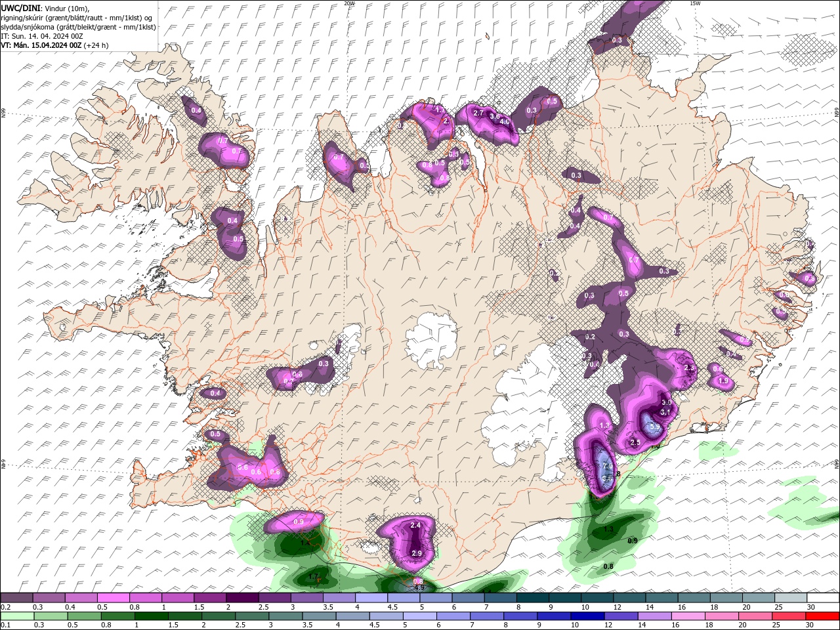Click the 3.1 snow value in the southeast
The image size is (840, 630).
665,412
